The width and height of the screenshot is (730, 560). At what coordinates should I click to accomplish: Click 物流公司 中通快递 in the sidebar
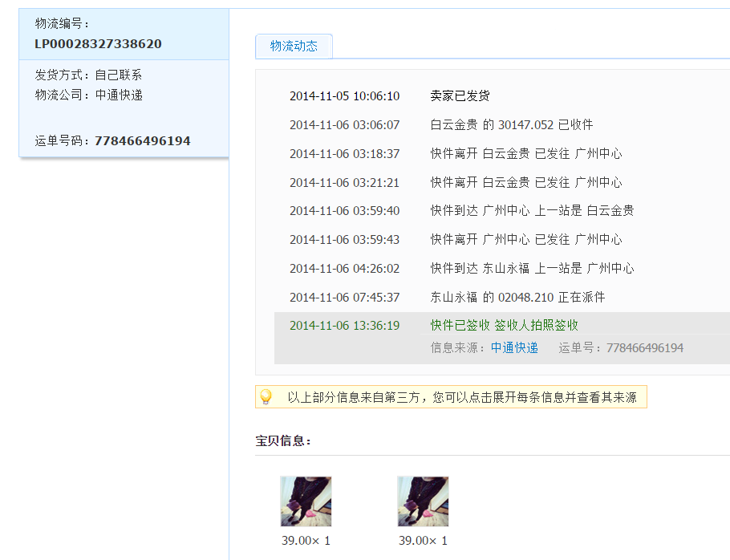tap(89, 95)
